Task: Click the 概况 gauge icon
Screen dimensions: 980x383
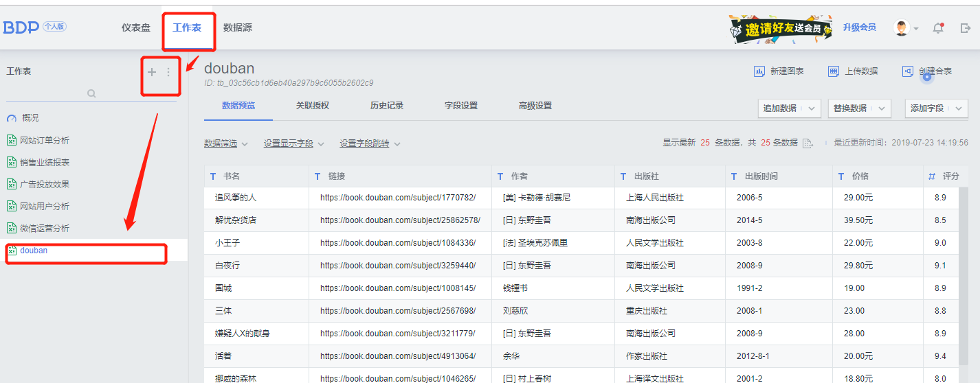Action: 11,118
